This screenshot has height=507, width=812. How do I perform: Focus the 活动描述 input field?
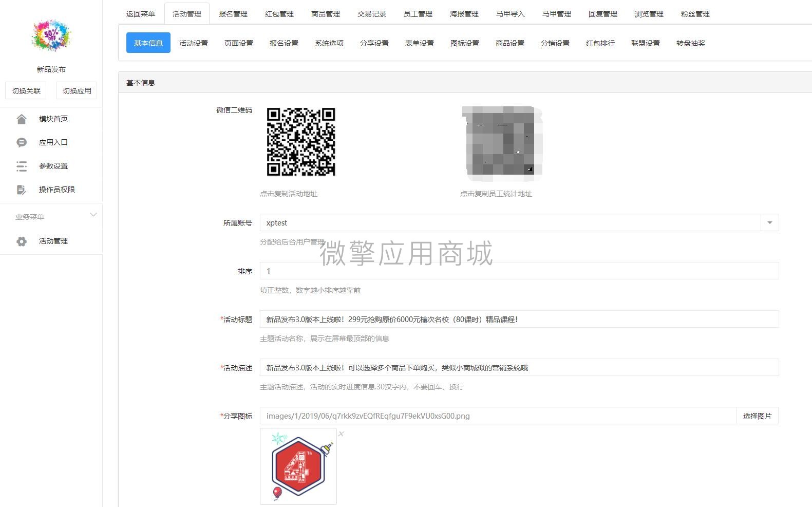519,368
